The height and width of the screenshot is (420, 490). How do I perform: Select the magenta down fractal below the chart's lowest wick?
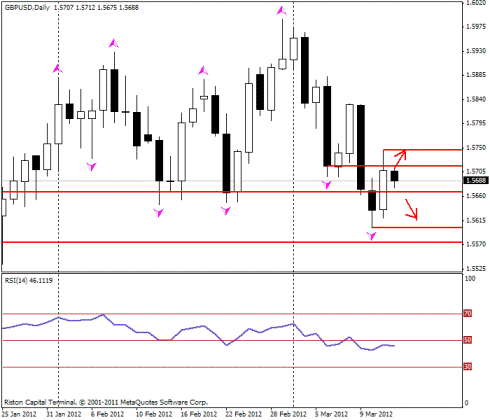click(x=371, y=236)
